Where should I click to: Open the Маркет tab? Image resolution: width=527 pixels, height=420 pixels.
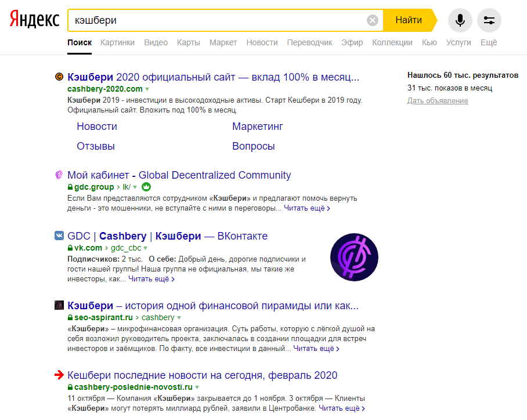223,43
